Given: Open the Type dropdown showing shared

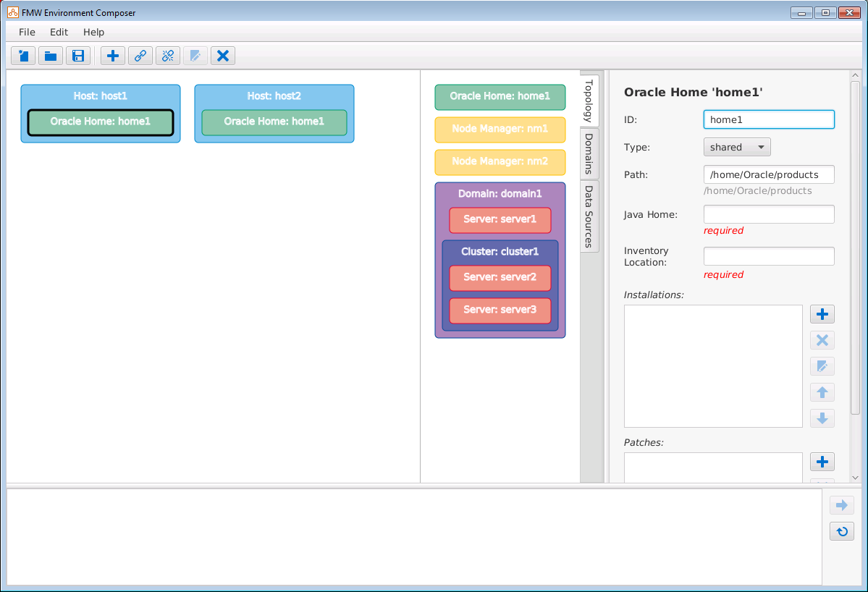Looking at the screenshot, I should coord(737,147).
